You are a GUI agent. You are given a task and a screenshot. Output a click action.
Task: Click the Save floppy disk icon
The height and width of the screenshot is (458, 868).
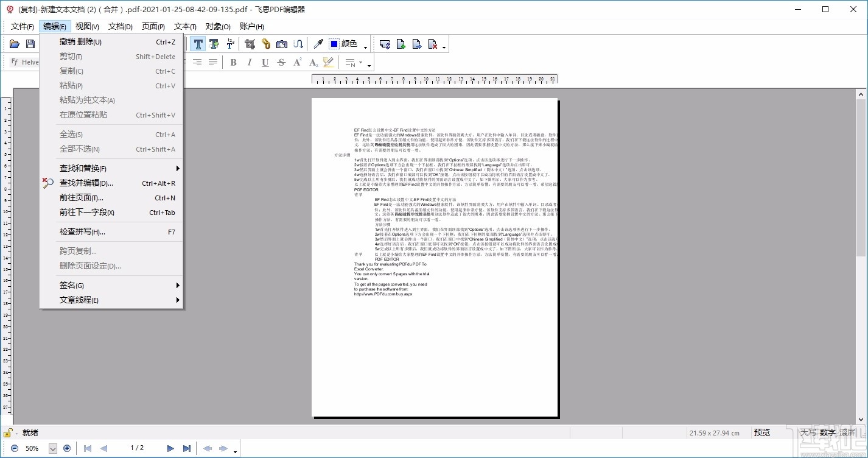pos(30,44)
